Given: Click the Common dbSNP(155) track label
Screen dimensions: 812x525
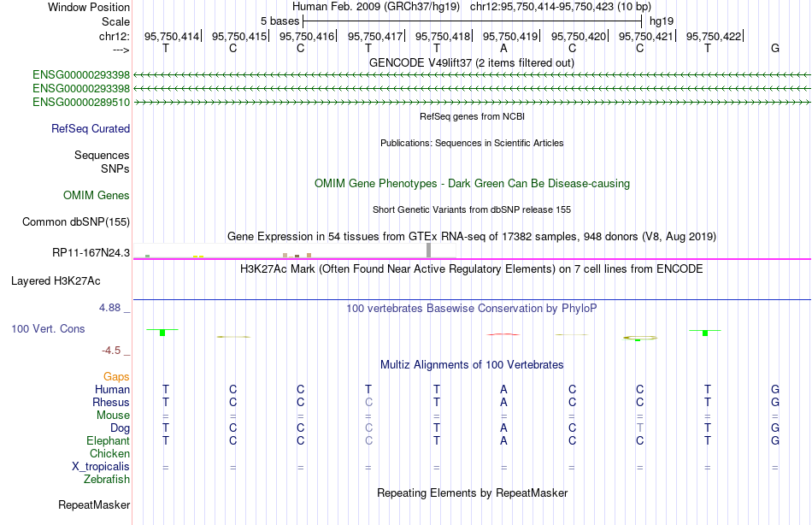Looking at the screenshot, I should click(76, 221).
